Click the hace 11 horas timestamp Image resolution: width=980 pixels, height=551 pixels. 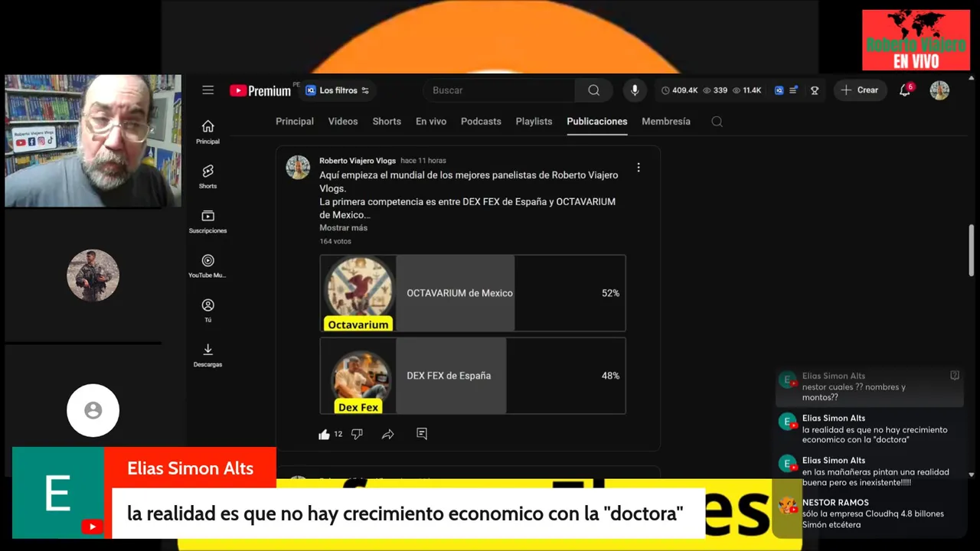click(x=423, y=161)
